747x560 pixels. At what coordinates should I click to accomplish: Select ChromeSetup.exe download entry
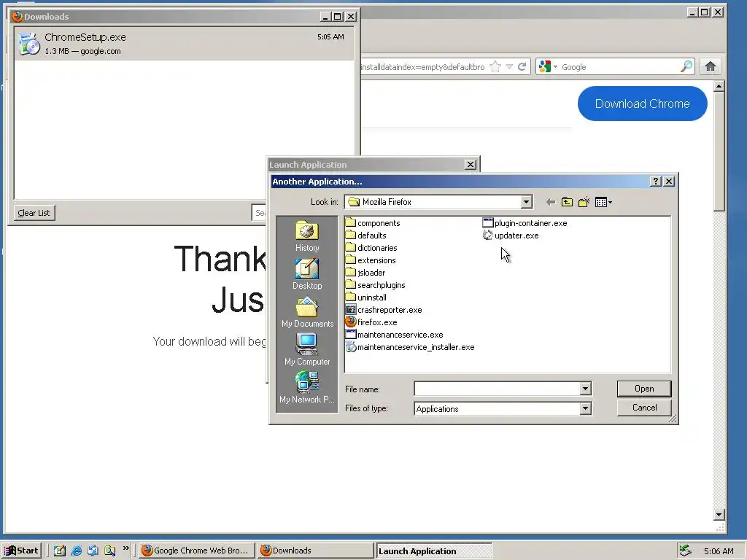185,43
